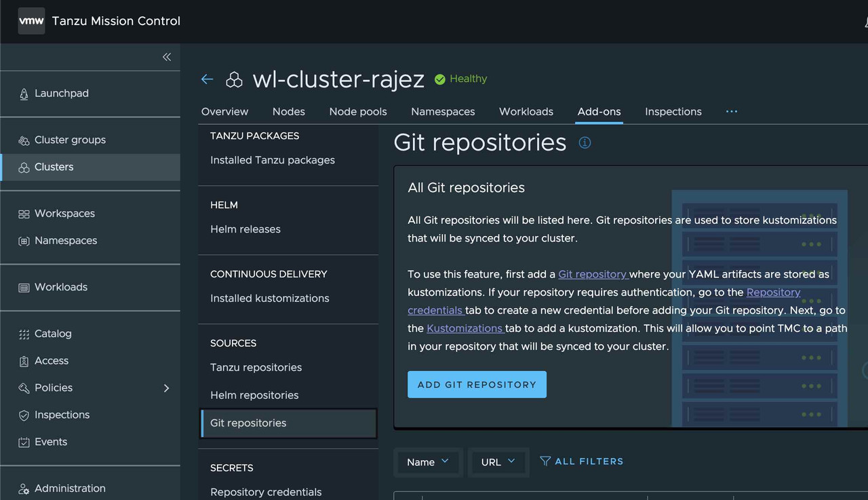Viewport: 868px width, 500px height.
Task: Click the Cluster groups icon
Action: click(x=24, y=140)
